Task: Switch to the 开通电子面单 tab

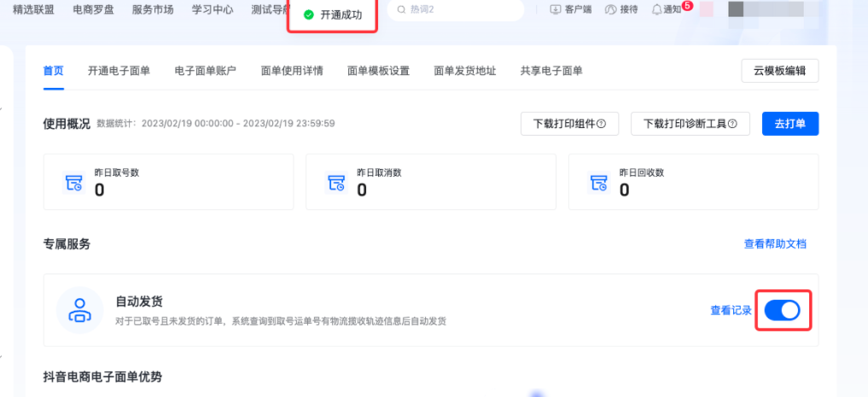Action: (x=119, y=71)
